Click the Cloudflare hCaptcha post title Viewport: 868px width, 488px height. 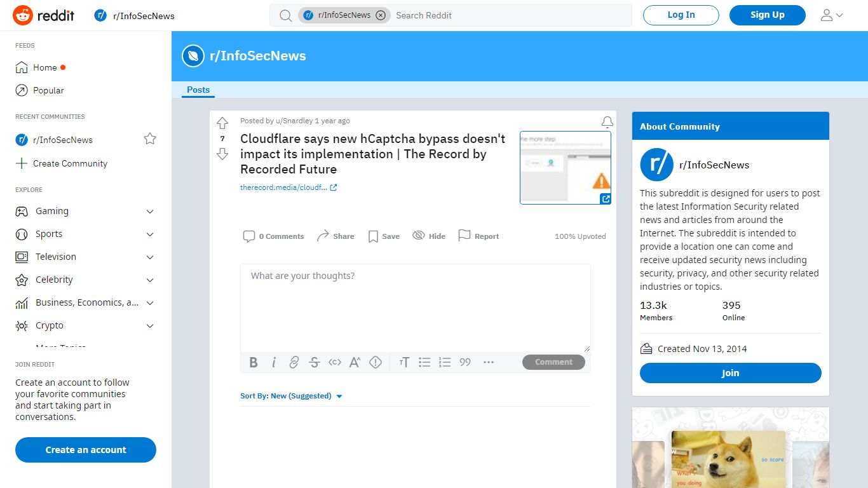[x=373, y=154]
